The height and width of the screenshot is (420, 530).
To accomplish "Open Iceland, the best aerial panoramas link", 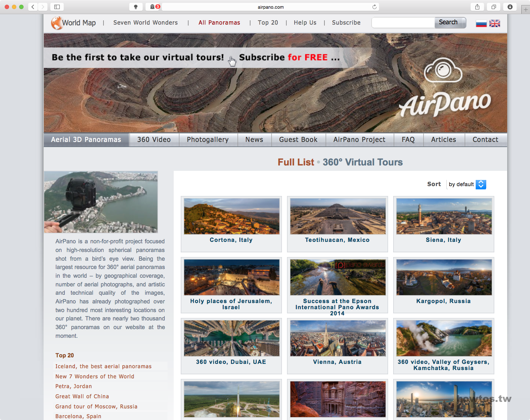I will (104, 366).
